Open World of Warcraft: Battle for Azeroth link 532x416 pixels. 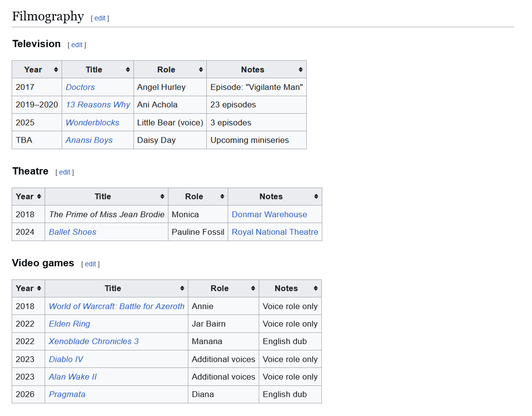click(116, 306)
